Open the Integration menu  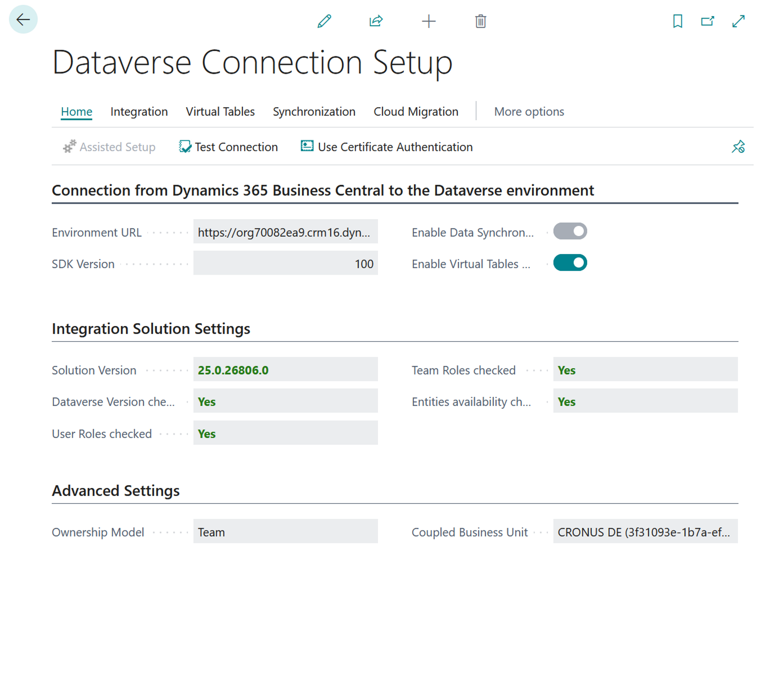(139, 112)
